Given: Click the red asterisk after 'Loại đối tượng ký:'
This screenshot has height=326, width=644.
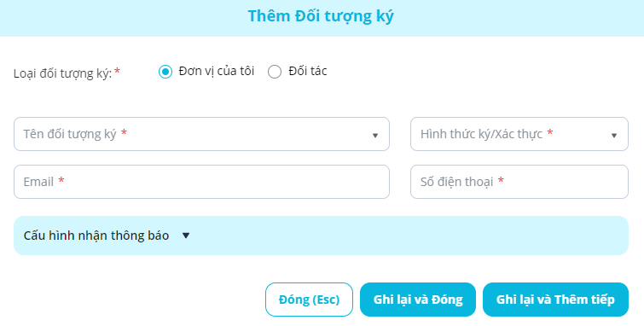Looking at the screenshot, I should (117, 71).
